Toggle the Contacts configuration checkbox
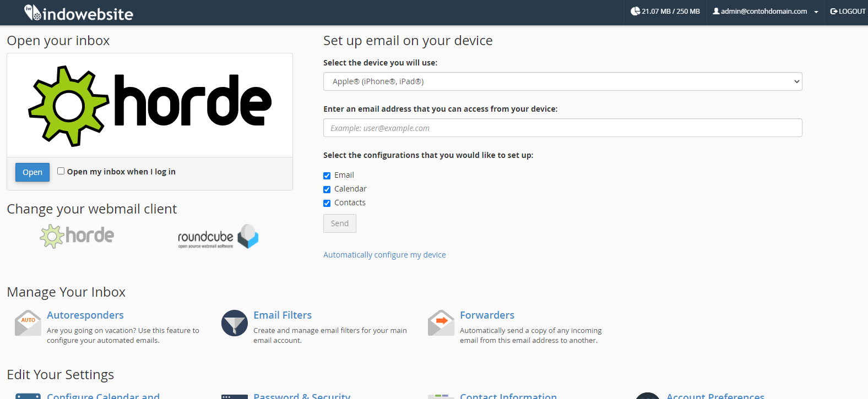The height and width of the screenshot is (399, 868). (327, 203)
